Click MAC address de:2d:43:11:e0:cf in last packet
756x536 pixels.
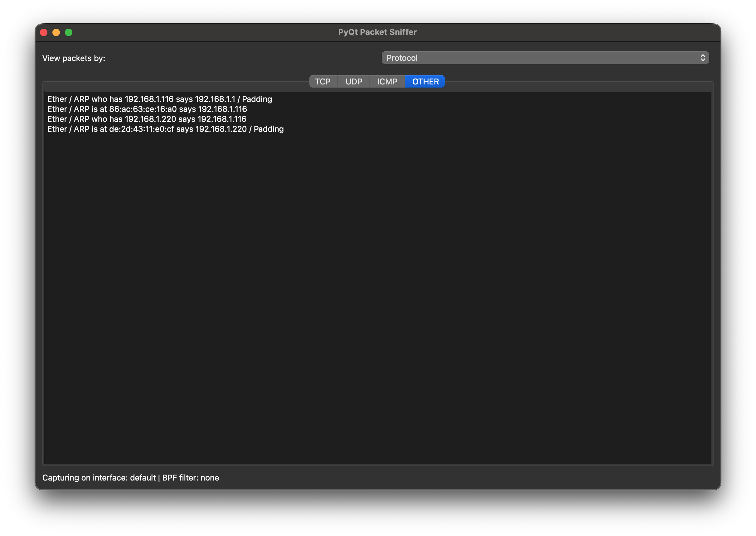[141, 129]
